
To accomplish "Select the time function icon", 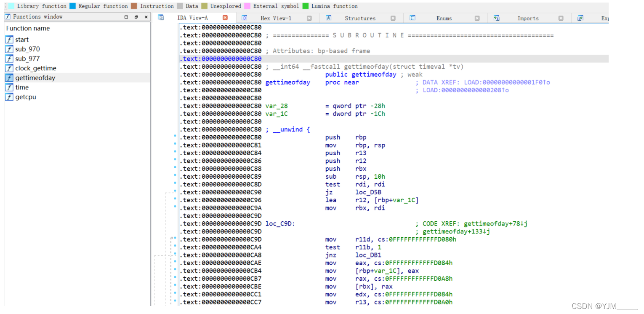I will tap(9, 87).
